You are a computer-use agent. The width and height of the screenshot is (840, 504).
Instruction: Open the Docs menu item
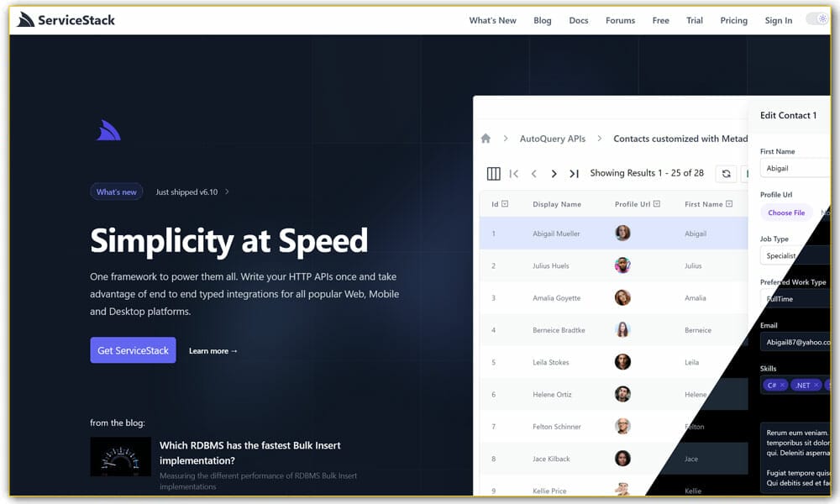[579, 20]
